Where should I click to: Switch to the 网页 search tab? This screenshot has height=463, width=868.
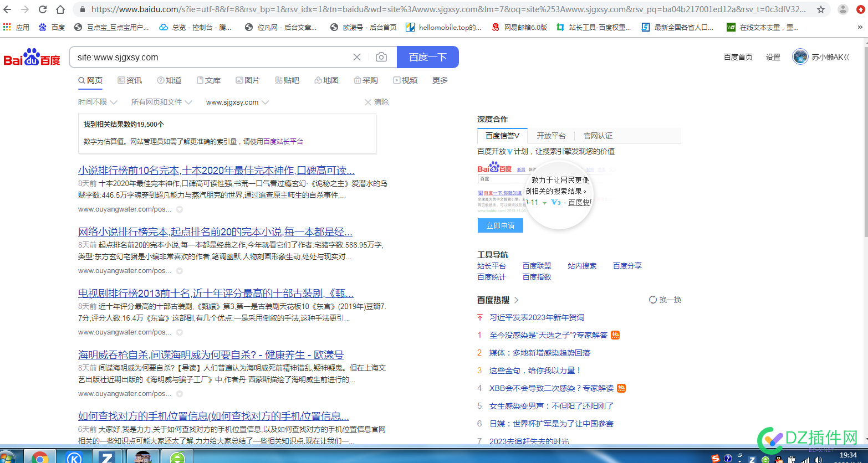[x=90, y=80]
